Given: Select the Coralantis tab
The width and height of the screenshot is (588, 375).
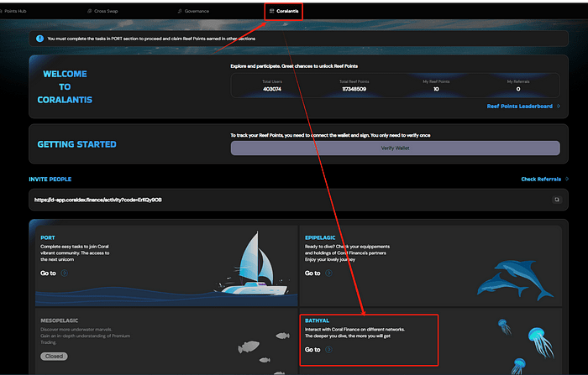Looking at the screenshot, I should 284,11.
